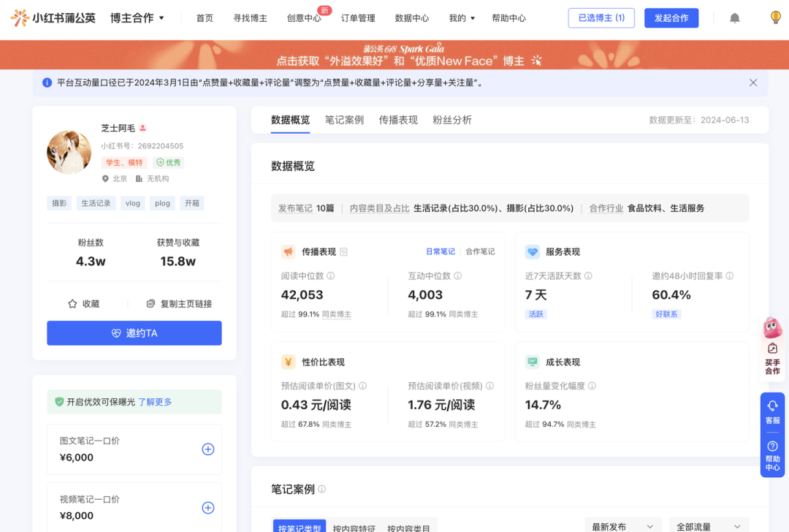Open the 博主合作 dropdown menu
Viewport: 789px width, 532px height.
(x=137, y=18)
